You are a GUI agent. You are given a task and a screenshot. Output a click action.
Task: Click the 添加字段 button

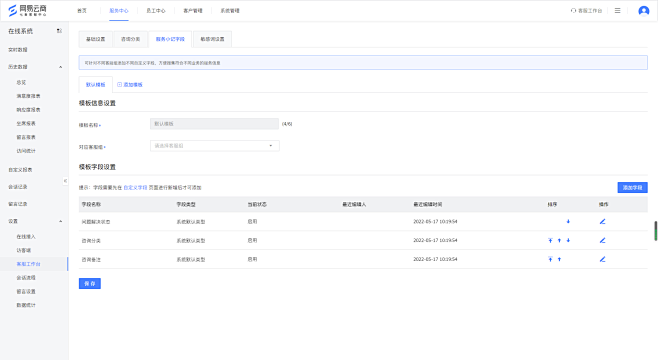pos(632,188)
